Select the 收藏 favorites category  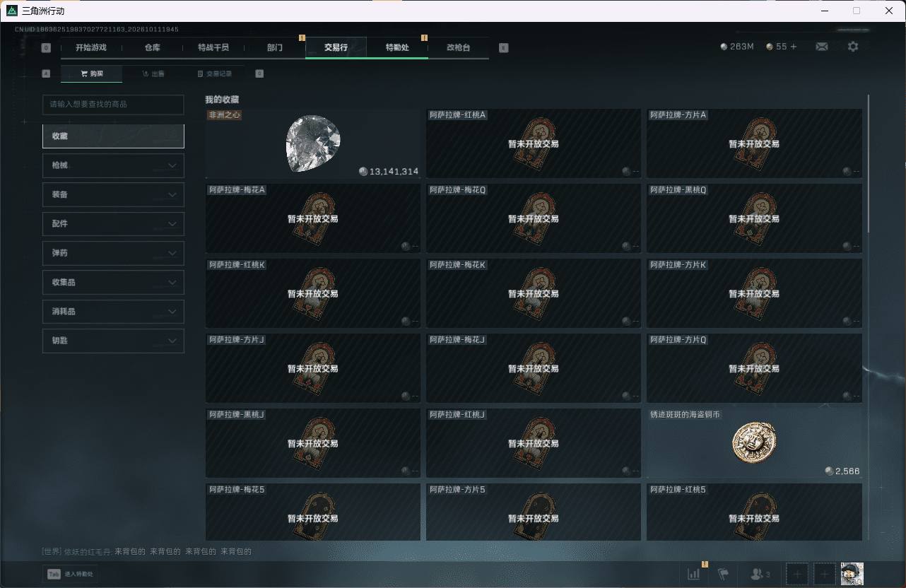coord(113,136)
